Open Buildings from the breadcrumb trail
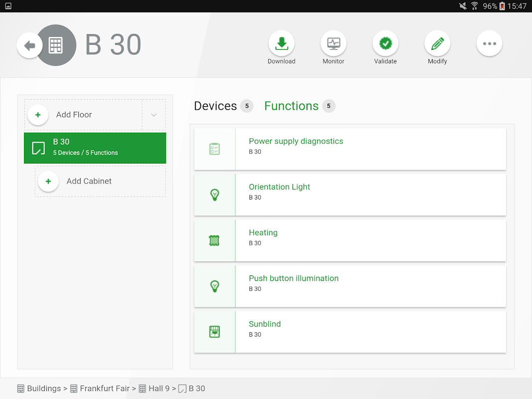Screen dimensions: 532x399 coord(44,389)
